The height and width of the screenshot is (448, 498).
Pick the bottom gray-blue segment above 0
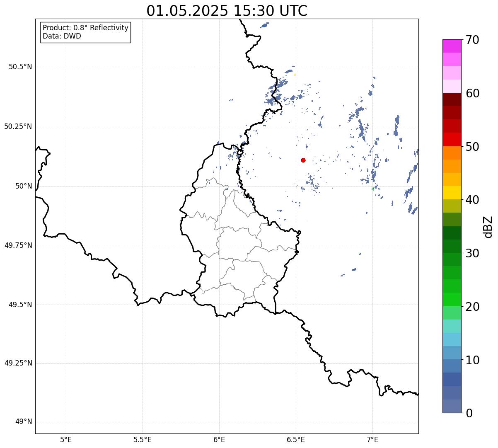coord(452,406)
